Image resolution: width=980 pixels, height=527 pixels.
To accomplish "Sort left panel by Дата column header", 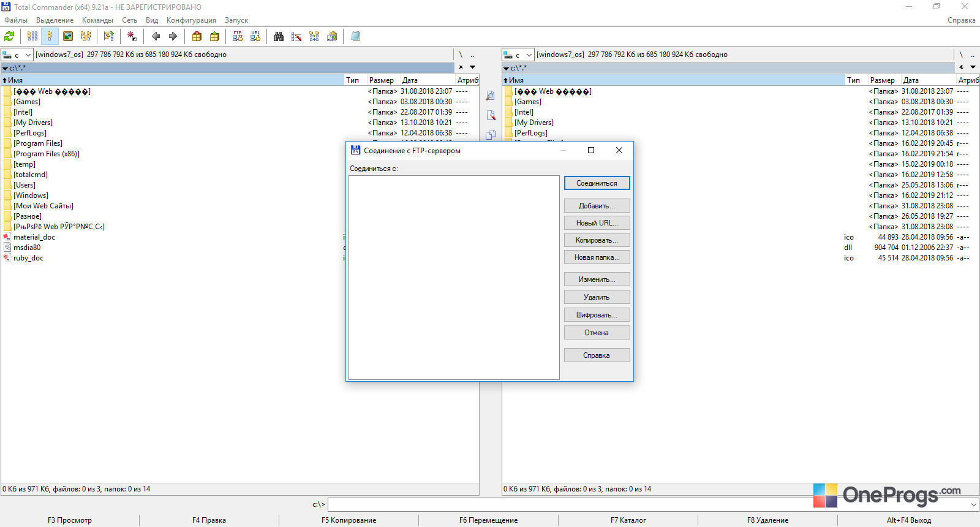I will (428, 80).
